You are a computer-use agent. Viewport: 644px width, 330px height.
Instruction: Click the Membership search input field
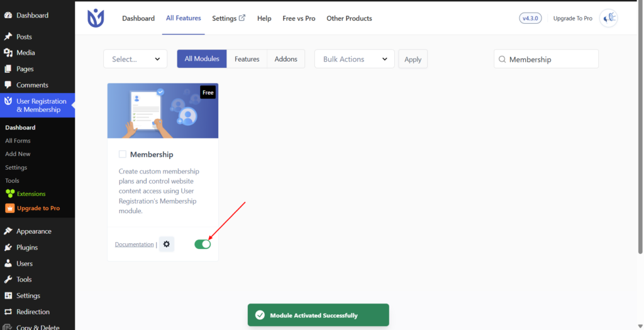547,59
